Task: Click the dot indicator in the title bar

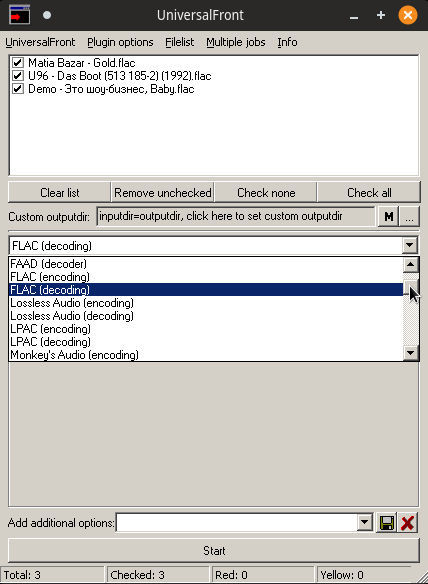Action: [x=47, y=15]
